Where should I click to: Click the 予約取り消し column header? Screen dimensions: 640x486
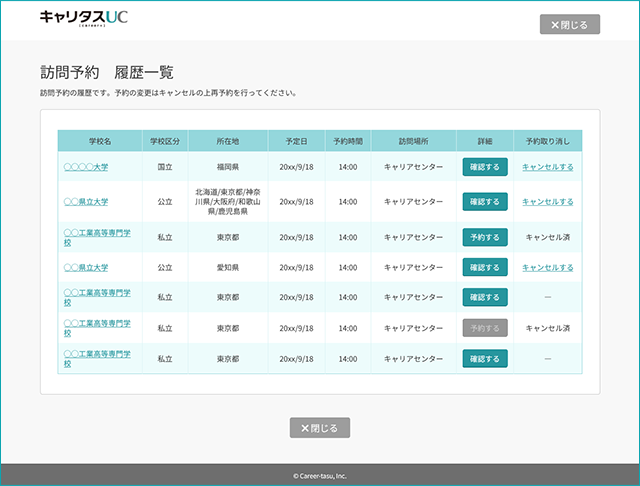point(548,141)
